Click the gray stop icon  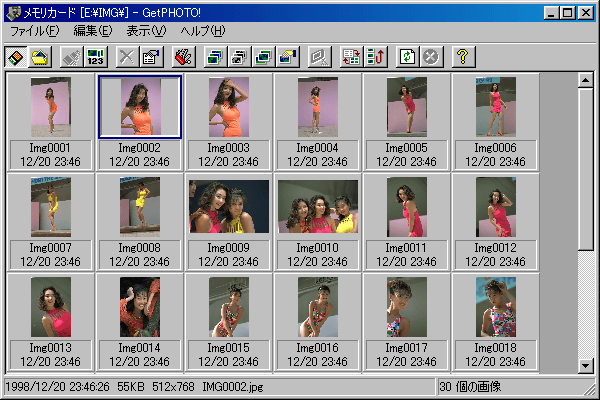tap(431, 57)
